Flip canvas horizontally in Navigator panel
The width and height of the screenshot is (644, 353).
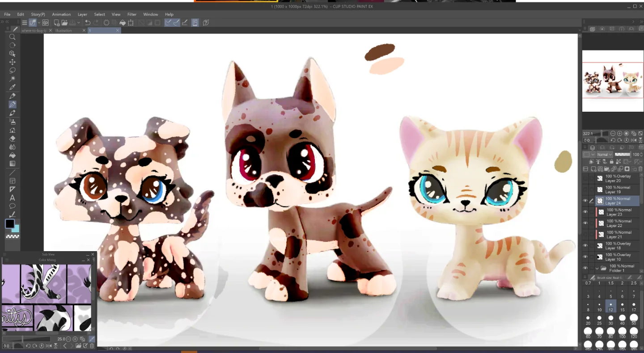click(634, 140)
